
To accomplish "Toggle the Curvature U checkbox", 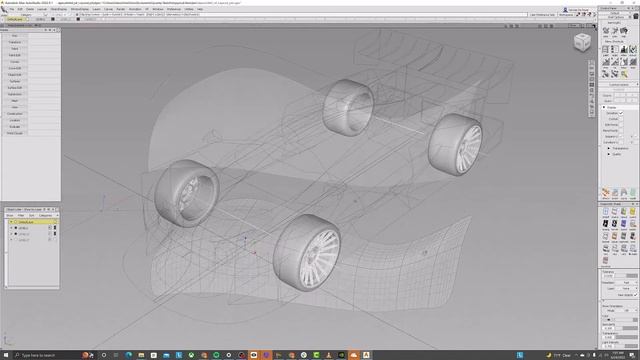I will point(621,142).
